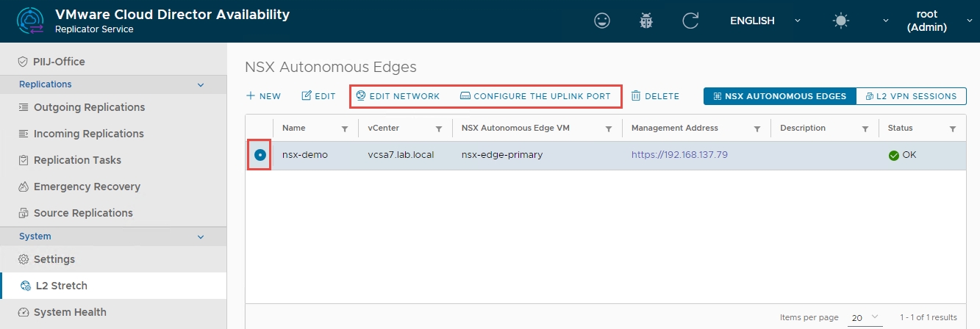This screenshot has width=980, height=329.
Task: Collapse the Replications sidebar section
Action: (201, 84)
